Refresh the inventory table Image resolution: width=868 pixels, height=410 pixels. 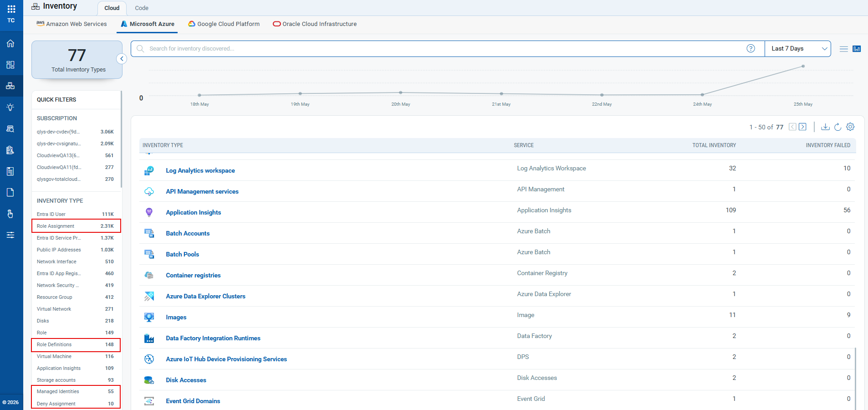coord(837,127)
